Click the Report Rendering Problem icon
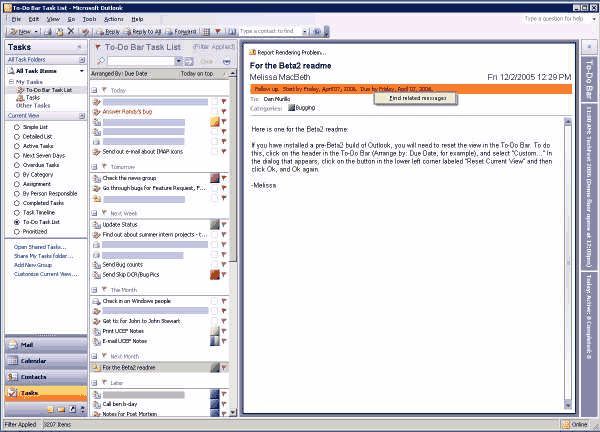600x432 pixels. coord(252,52)
